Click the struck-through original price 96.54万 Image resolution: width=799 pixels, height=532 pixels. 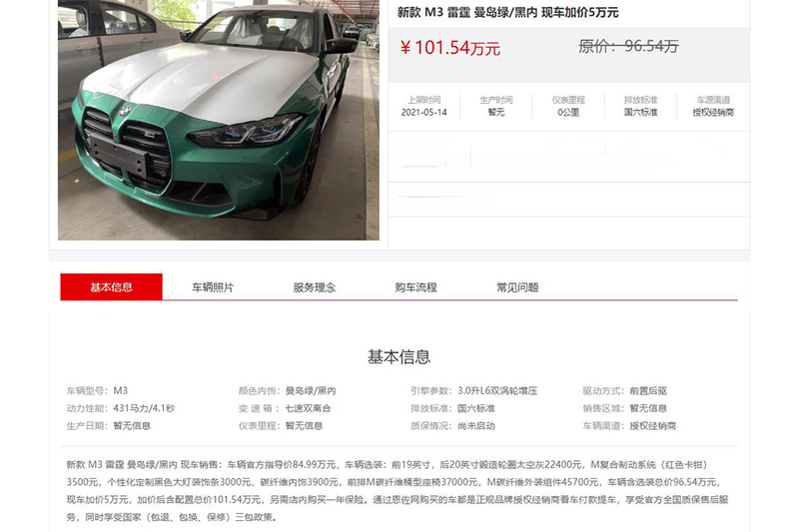(x=628, y=46)
